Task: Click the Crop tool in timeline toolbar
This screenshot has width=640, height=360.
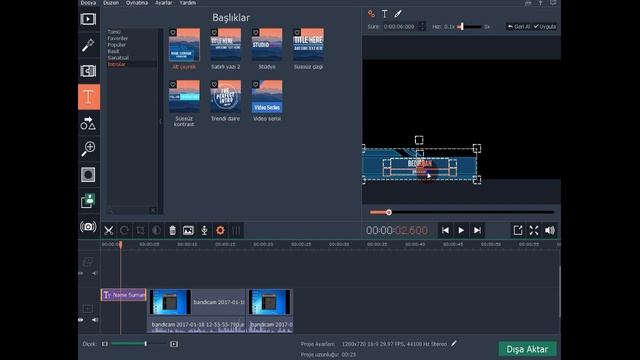Action: click(x=140, y=231)
